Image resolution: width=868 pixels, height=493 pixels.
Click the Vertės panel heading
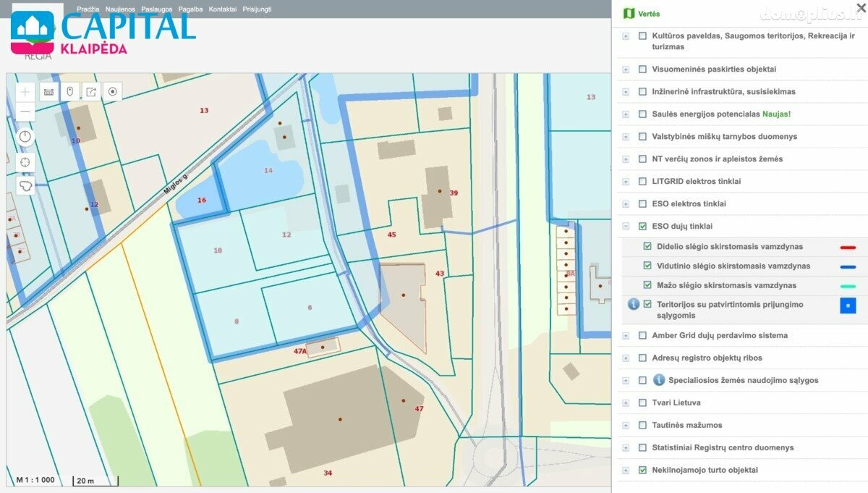(649, 14)
